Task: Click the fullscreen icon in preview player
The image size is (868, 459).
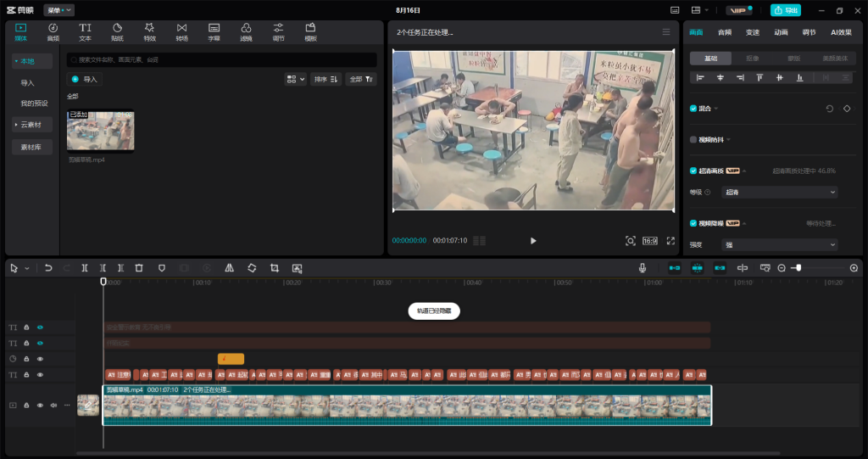Action: 670,241
